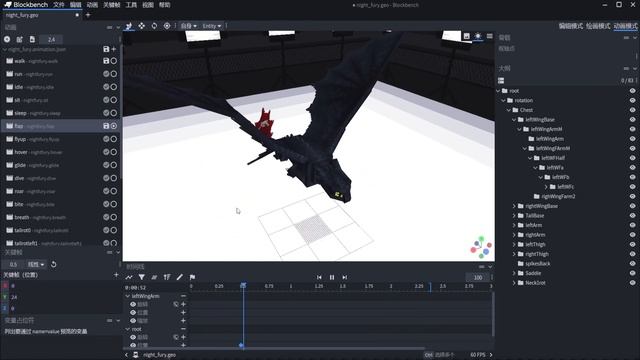Open the viewport hamburger menu
The image size is (640, 360).
pos(489,36)
